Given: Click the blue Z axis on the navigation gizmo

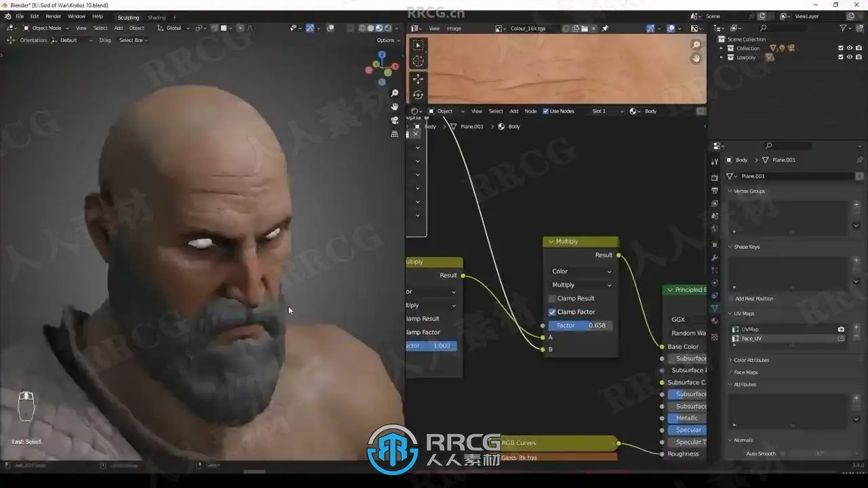Looking at the screenshot, I should click(382, 55).
